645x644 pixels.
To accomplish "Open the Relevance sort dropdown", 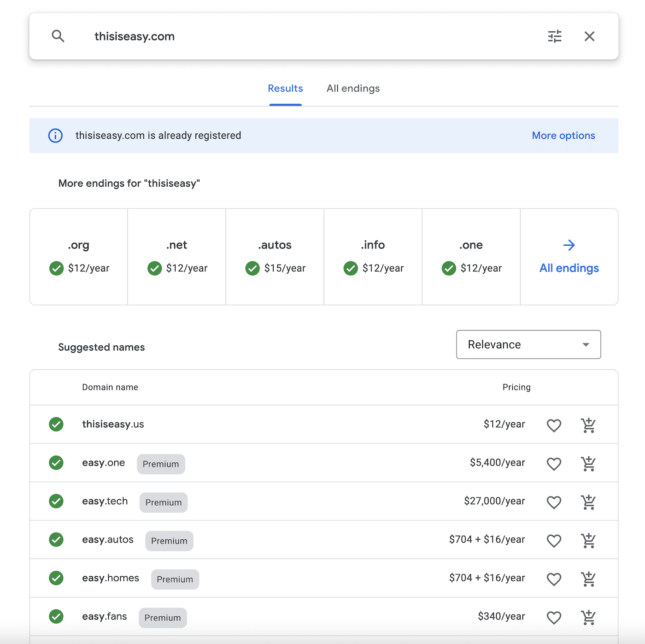I will [x=528, y=344].
